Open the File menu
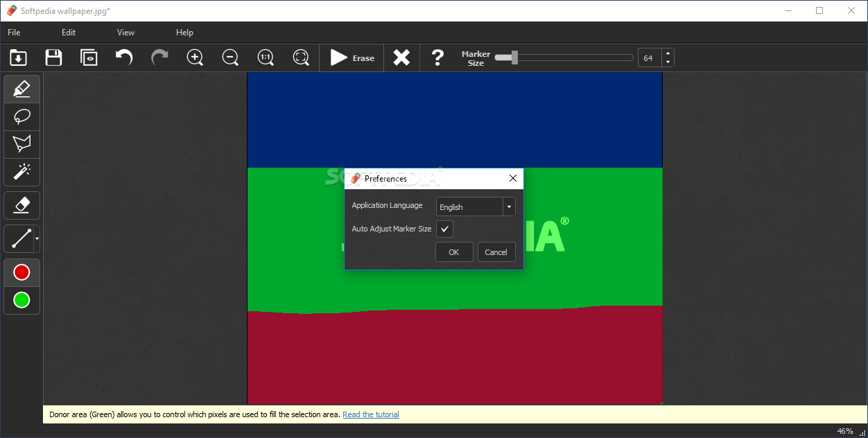 tap(14, 33)
